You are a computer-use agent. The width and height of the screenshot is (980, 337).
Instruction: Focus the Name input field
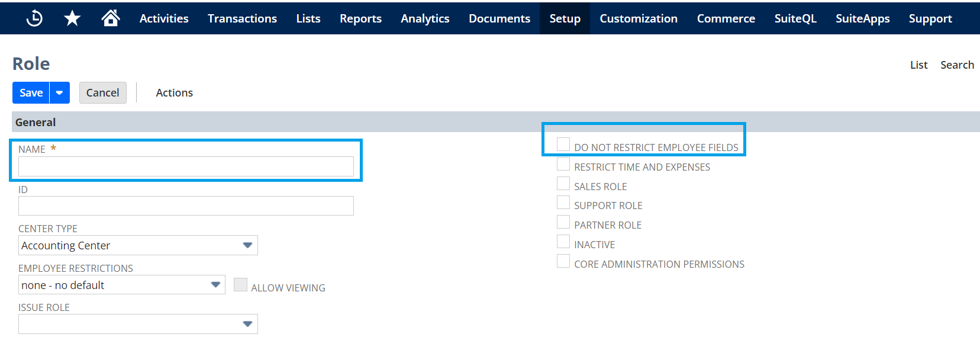(x=186, y=166)
